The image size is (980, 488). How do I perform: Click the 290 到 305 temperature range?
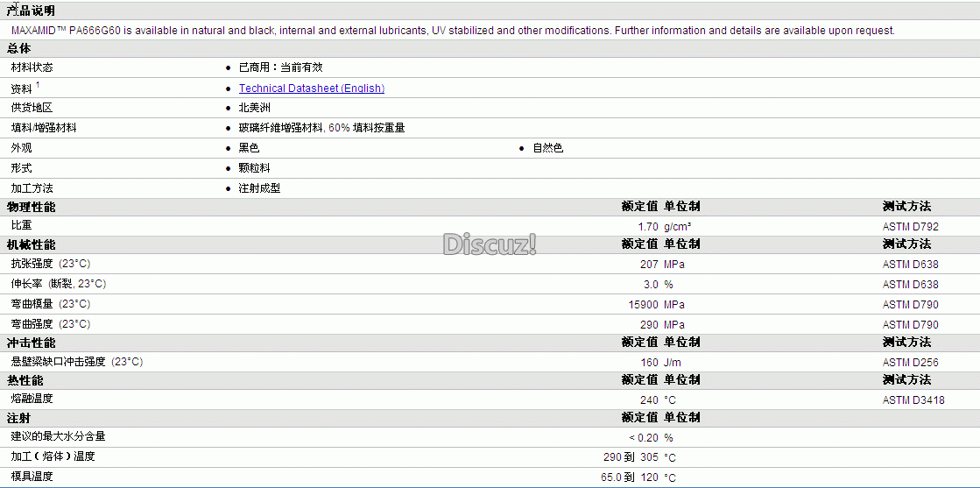coord(631,457)
